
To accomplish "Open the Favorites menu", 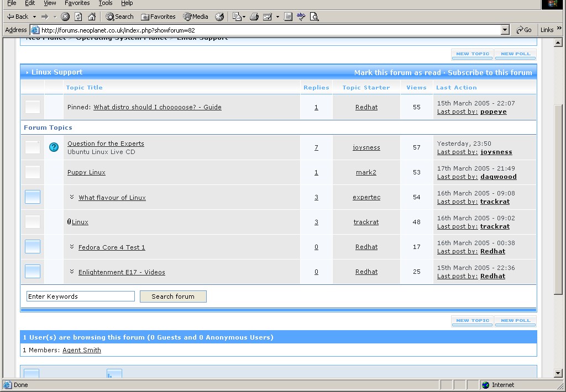I will [x=77, y=3].
